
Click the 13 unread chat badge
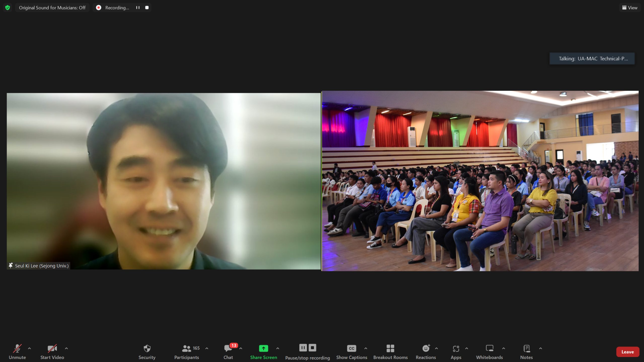coord(234,345)
